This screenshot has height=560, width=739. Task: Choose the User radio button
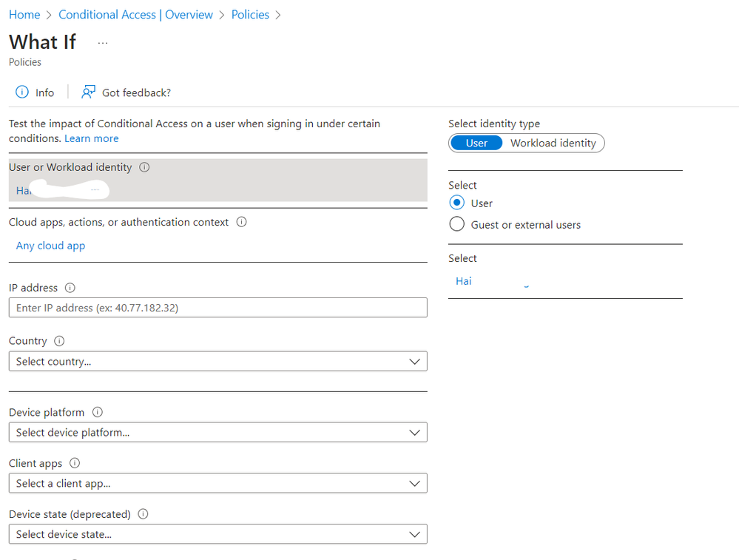(456, 203)
